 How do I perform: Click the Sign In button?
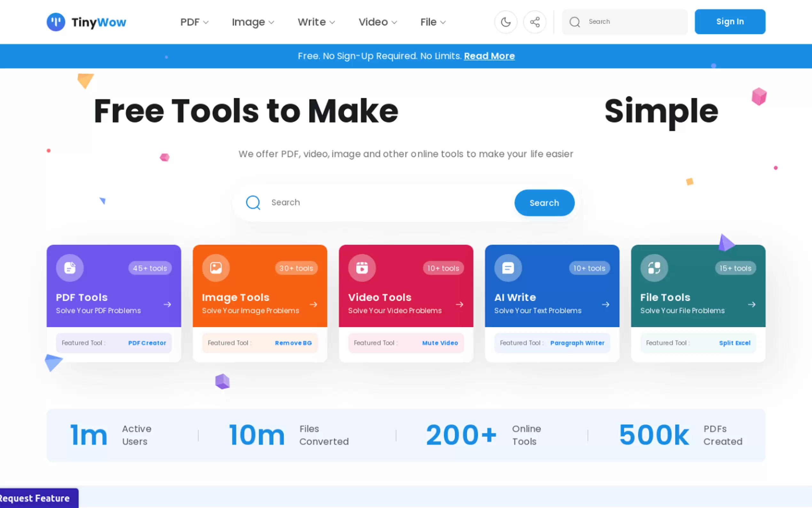(730, 22)
